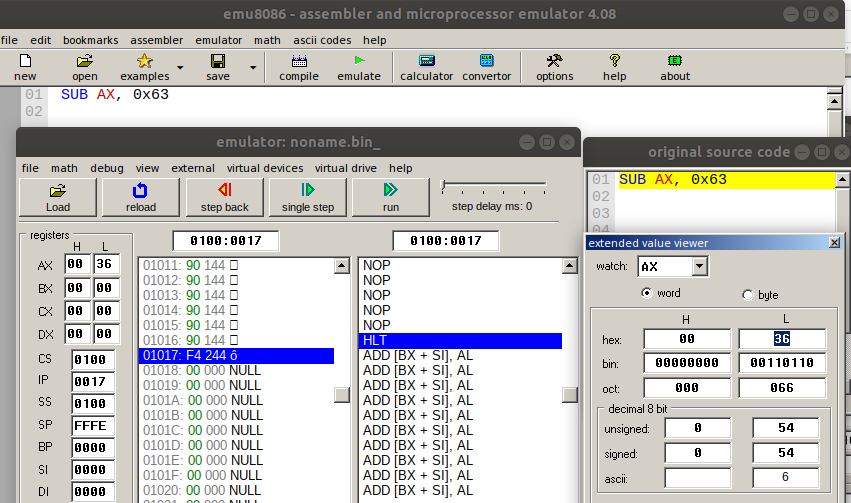Reload the program in emulator

pyautogui.click(x=141, y=197)
